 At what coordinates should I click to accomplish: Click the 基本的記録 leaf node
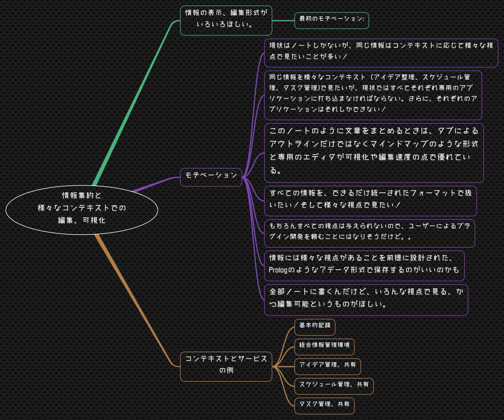pos(315,327)
